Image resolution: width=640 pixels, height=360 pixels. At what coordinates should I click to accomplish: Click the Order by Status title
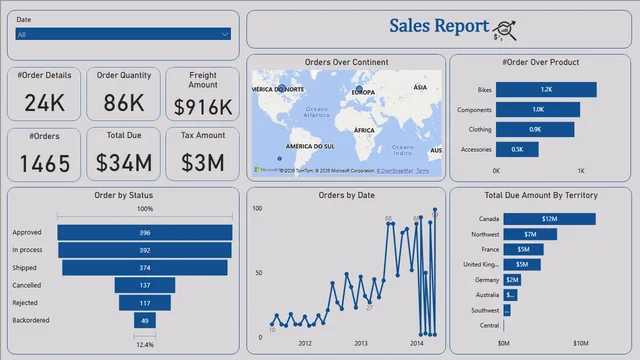pyautogui.click(x=124, y=195)
